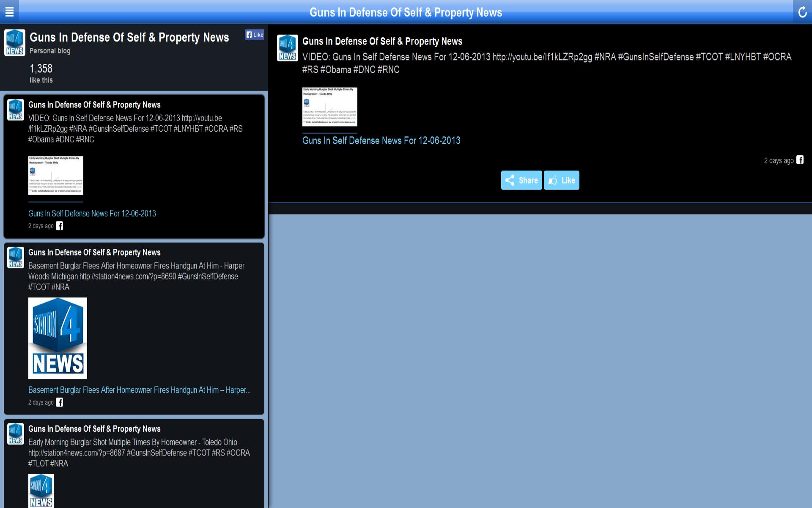Select the 'Early Morning Burglar Shot Multiple Times' post text

139,453
